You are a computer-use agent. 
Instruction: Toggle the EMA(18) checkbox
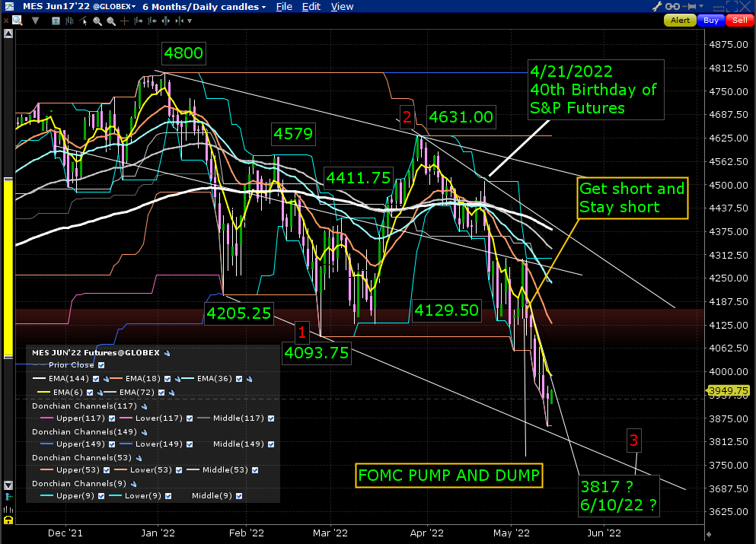tap(167, 379)
